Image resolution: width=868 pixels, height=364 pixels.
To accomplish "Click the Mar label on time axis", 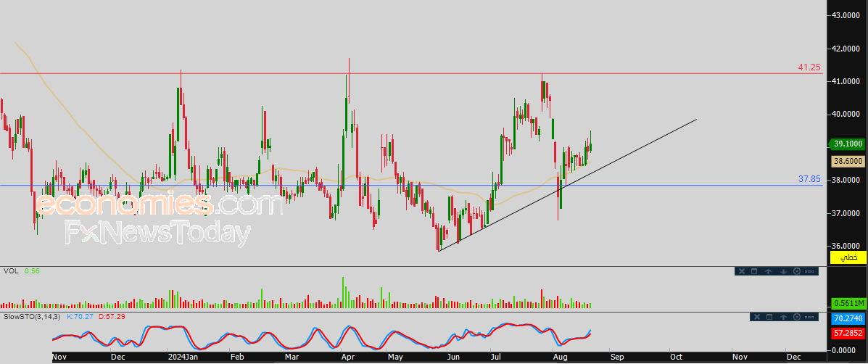I will click(290, 358).
